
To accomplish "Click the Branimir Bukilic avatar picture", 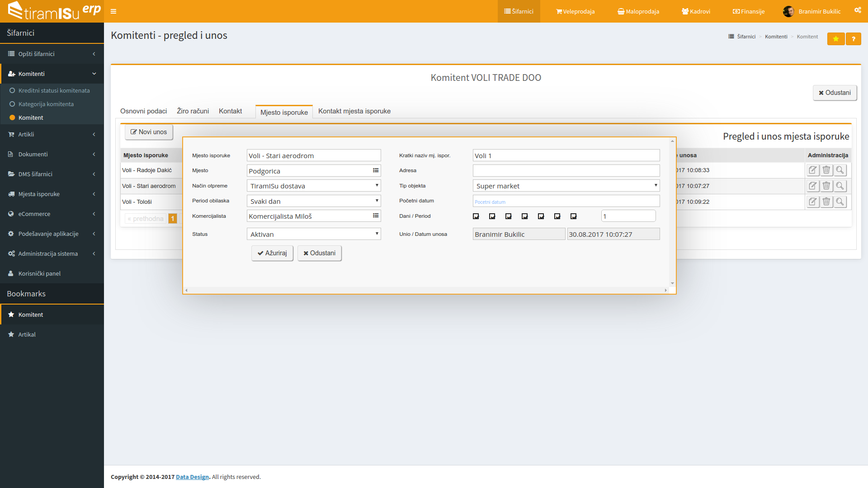I will tap(788, 11).
